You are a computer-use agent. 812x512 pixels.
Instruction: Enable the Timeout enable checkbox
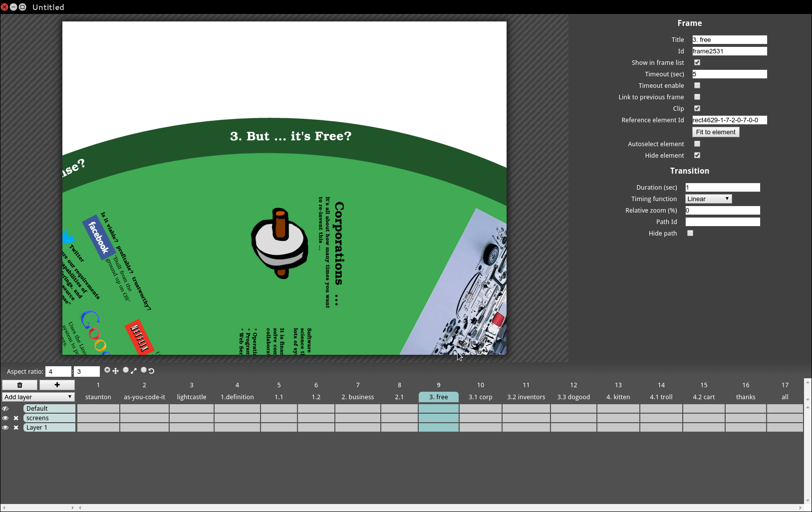[x=697, y=85]
